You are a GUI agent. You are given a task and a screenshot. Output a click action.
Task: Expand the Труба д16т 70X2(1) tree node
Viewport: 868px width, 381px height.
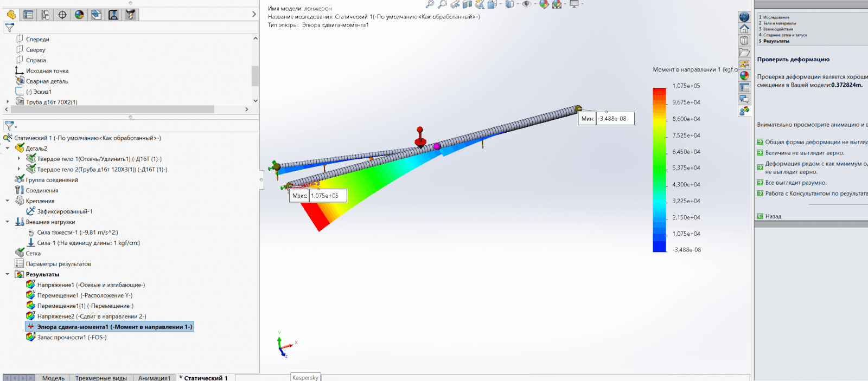7,102
